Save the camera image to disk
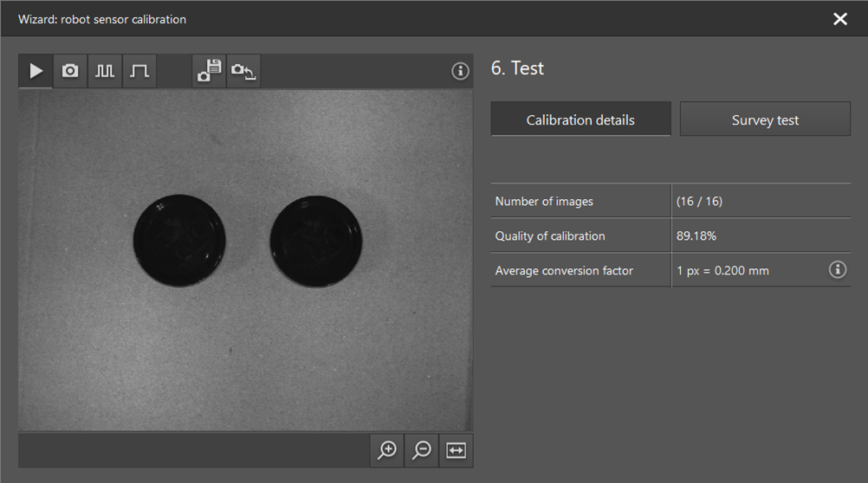This screenshot has height=483, width=868. 210,71
